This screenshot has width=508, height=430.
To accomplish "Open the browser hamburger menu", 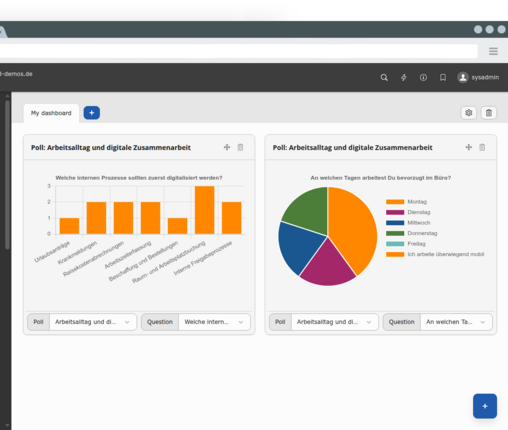I will point(493,51).
